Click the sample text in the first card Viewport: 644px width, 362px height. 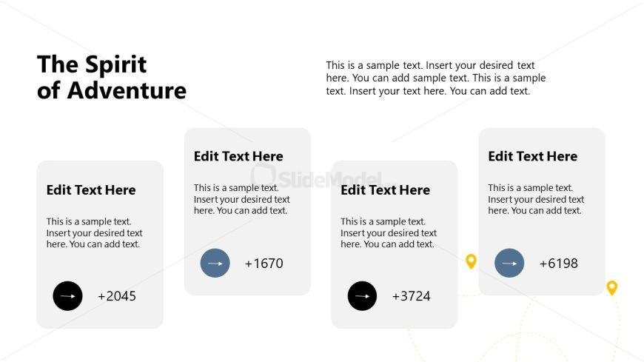94,232
